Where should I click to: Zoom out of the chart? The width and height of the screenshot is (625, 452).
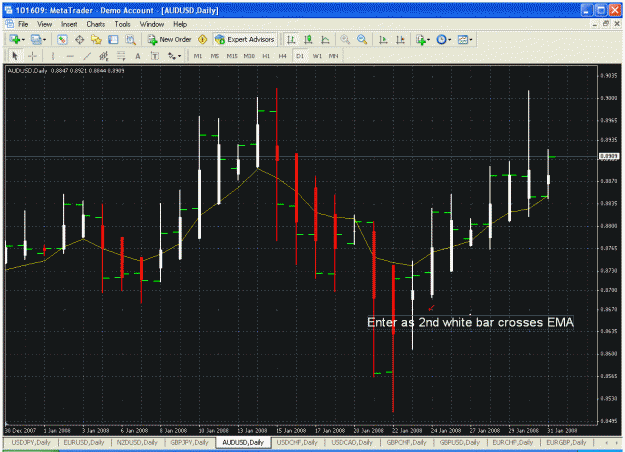pos(362,39)
